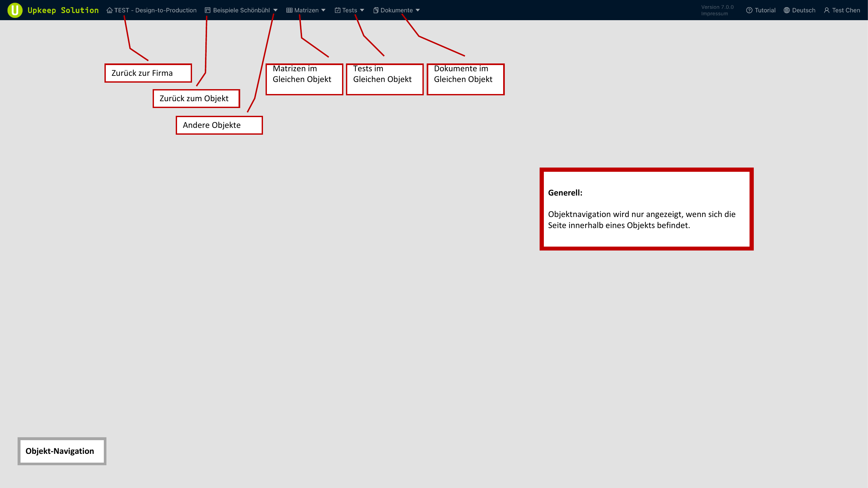868x488 pixels.
Task: Open the Test Chen user menu
Action: click(846, 10)
